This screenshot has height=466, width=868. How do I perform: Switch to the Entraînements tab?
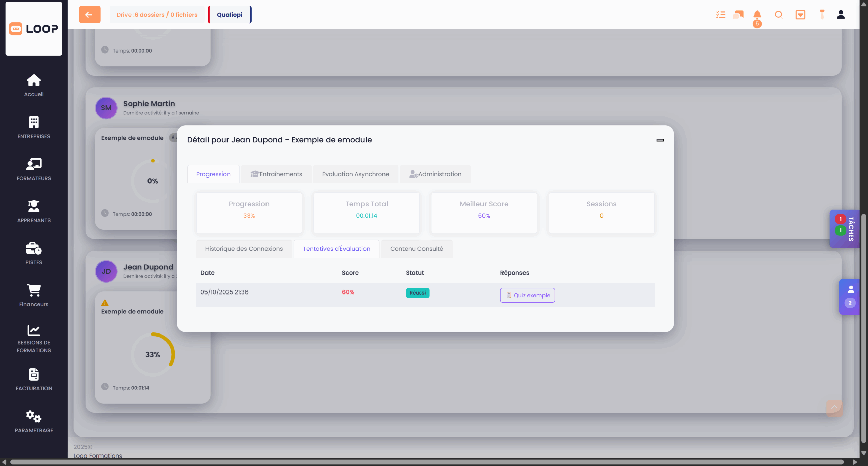(x=276, y=174)
